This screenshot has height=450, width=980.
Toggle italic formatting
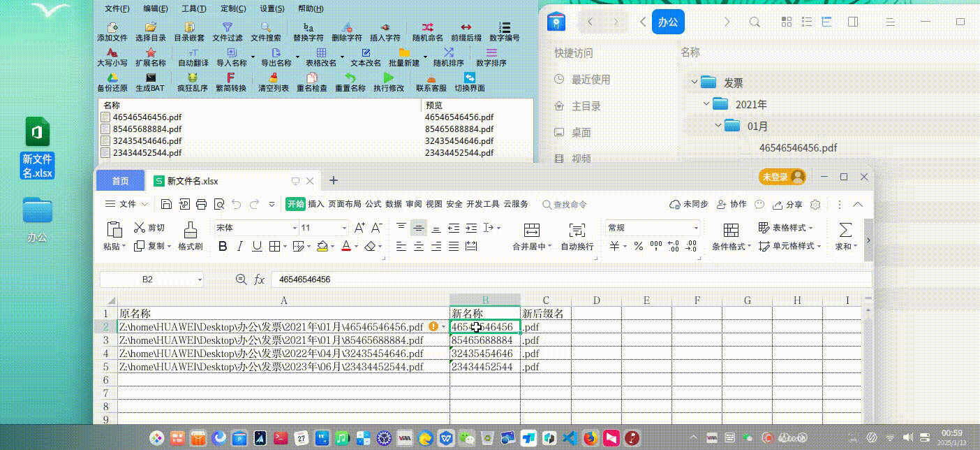(x=240, y=246)
